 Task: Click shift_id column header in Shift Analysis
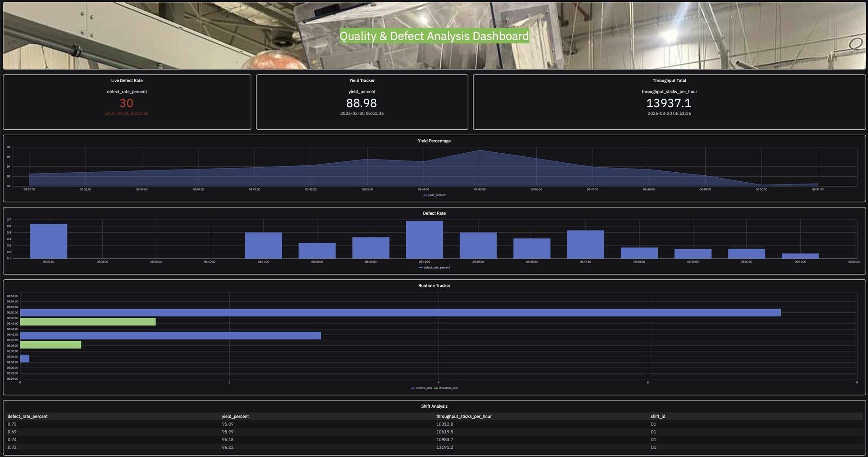click(658, 416)
